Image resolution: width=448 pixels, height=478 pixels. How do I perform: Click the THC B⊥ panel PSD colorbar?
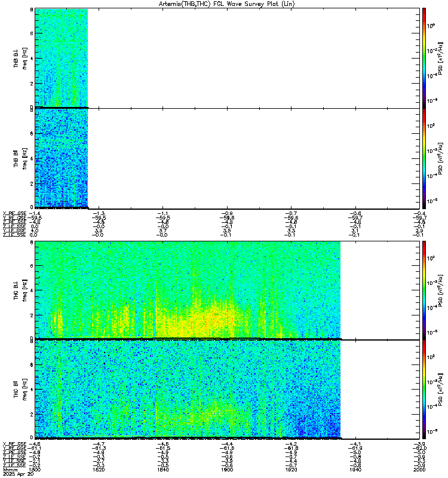pyautogui.click(x=424, y=290)
